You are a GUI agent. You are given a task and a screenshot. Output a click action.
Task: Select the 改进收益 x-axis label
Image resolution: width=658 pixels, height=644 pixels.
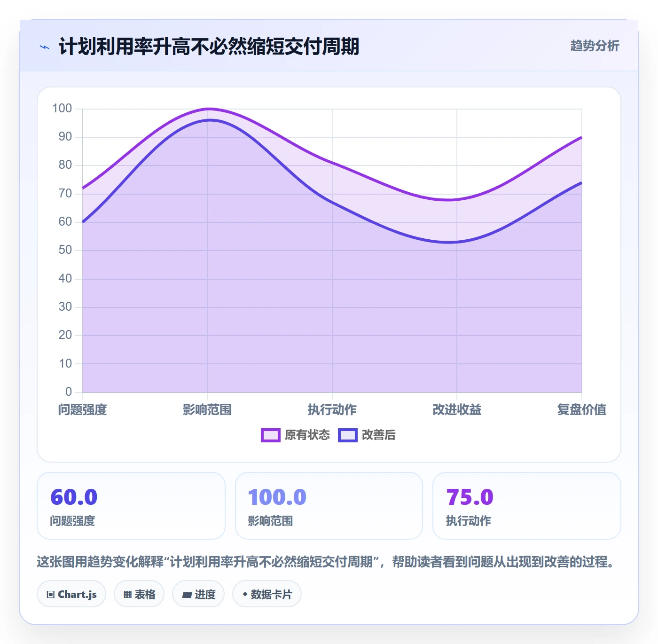457,410
